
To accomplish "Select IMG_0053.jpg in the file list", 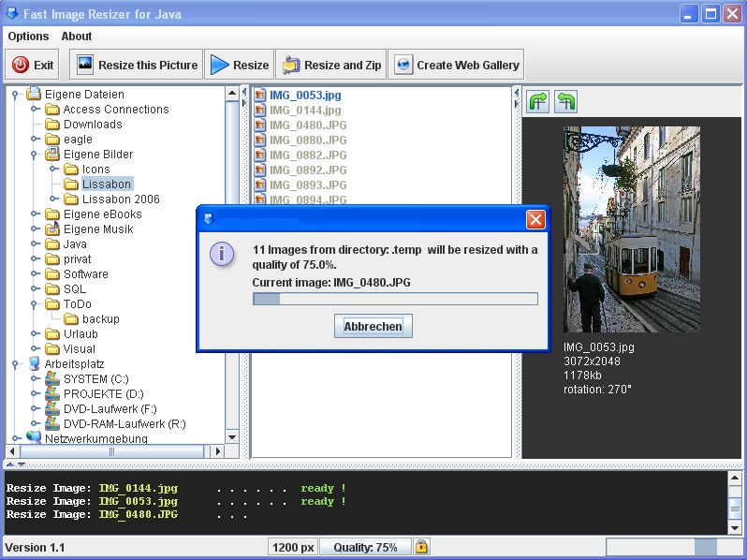I will click(x=305, y=95).
